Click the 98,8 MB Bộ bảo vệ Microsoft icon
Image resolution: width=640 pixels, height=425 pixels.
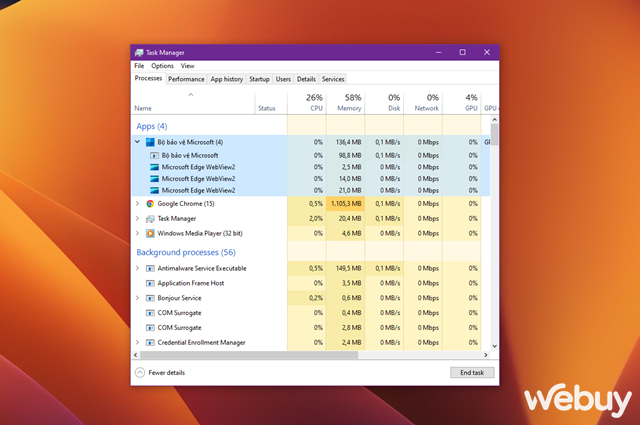[x=154, y=156]
